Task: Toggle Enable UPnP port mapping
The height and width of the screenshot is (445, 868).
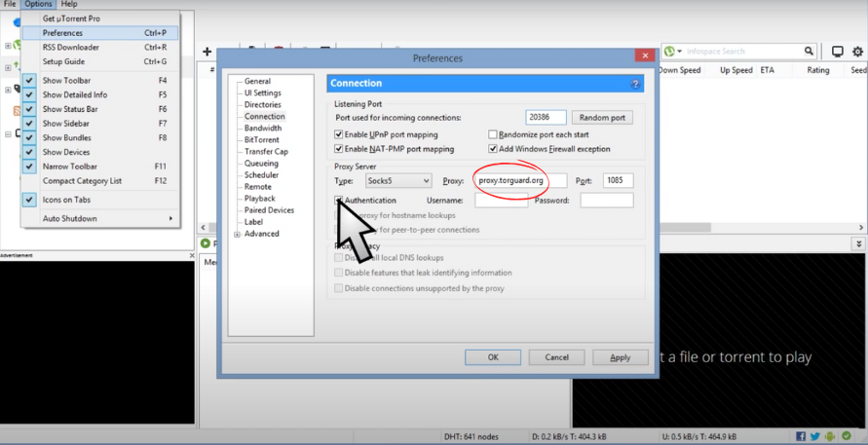Action: (338, 134)
